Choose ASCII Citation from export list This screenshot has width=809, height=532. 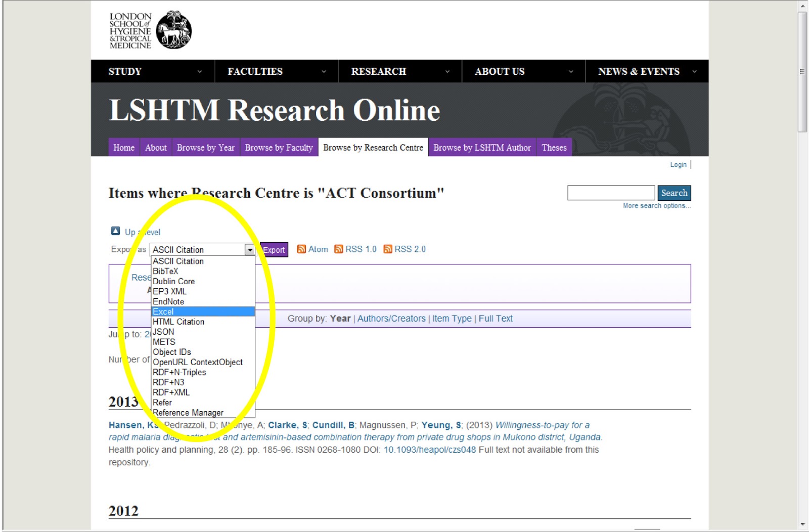coord(203,261)
